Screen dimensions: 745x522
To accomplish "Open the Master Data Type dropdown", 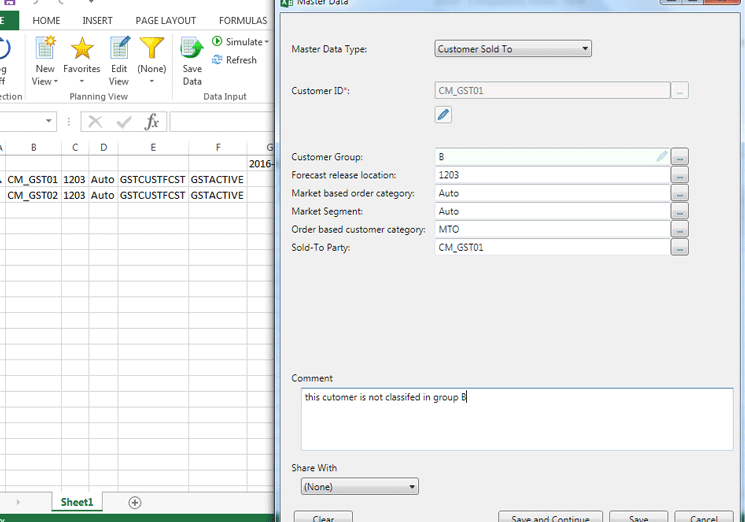I will pos(513,48).
